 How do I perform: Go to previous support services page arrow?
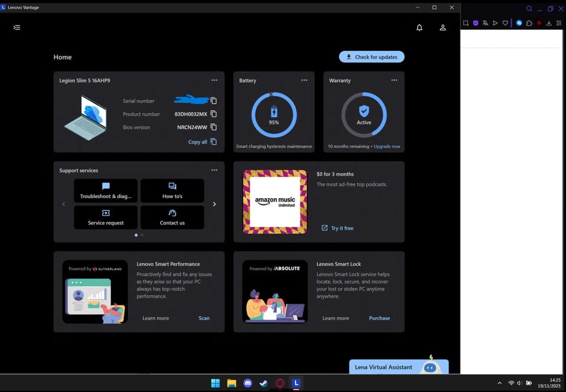click(x=64, y=205)
